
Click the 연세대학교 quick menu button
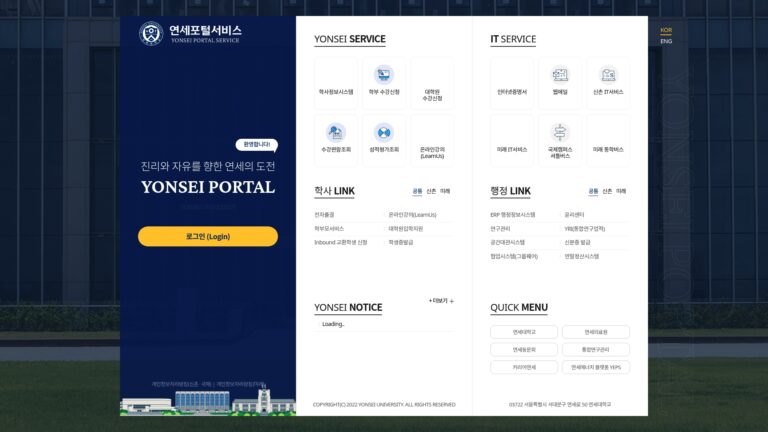524,332
